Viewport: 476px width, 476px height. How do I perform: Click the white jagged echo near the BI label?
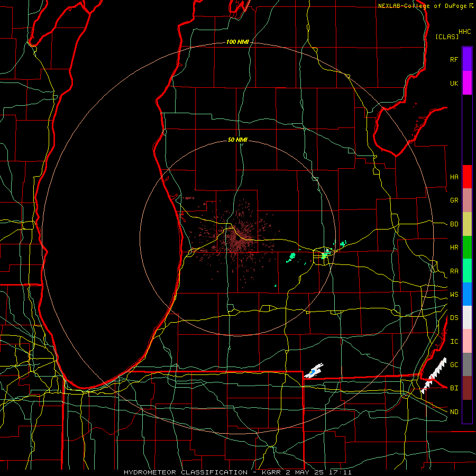[434, 376]
